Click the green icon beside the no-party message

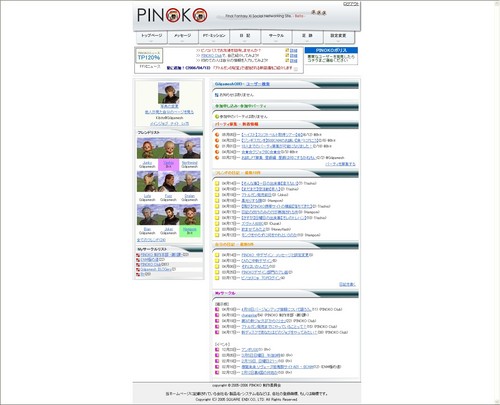pos(217,117)
